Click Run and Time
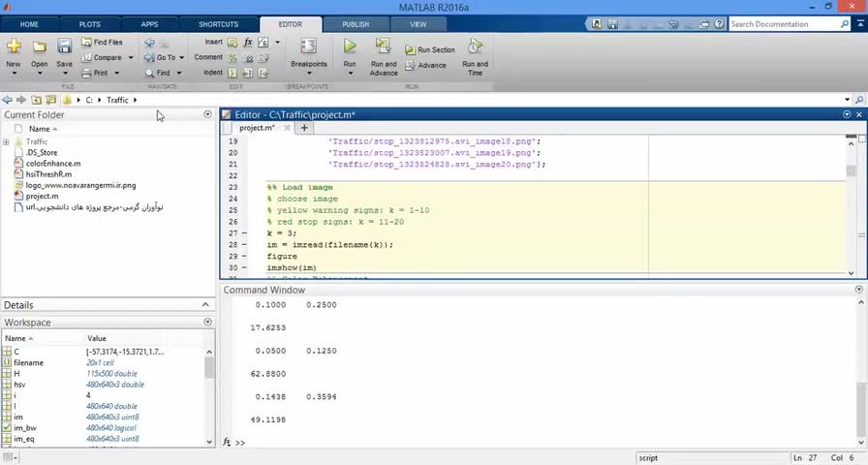 coord(475,56)
